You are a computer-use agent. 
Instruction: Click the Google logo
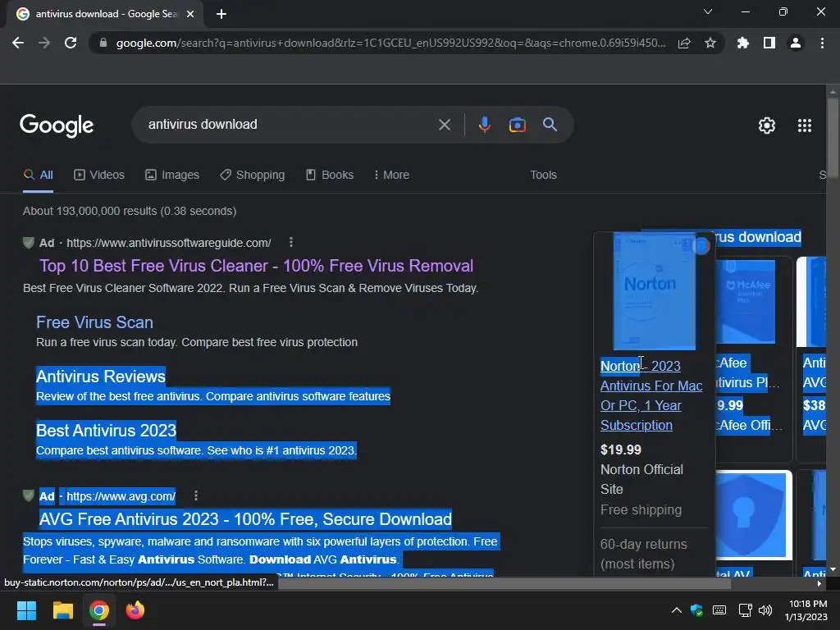57,126
